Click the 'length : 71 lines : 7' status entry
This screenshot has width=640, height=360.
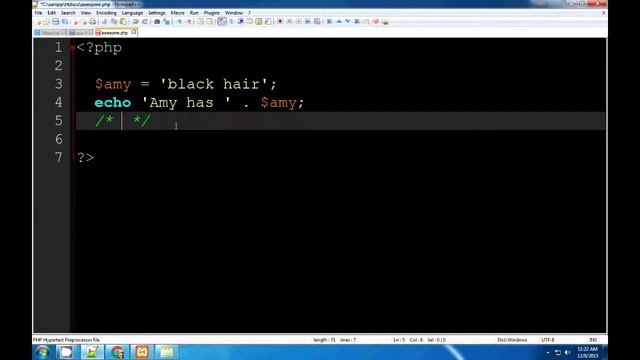click(334, 340)
